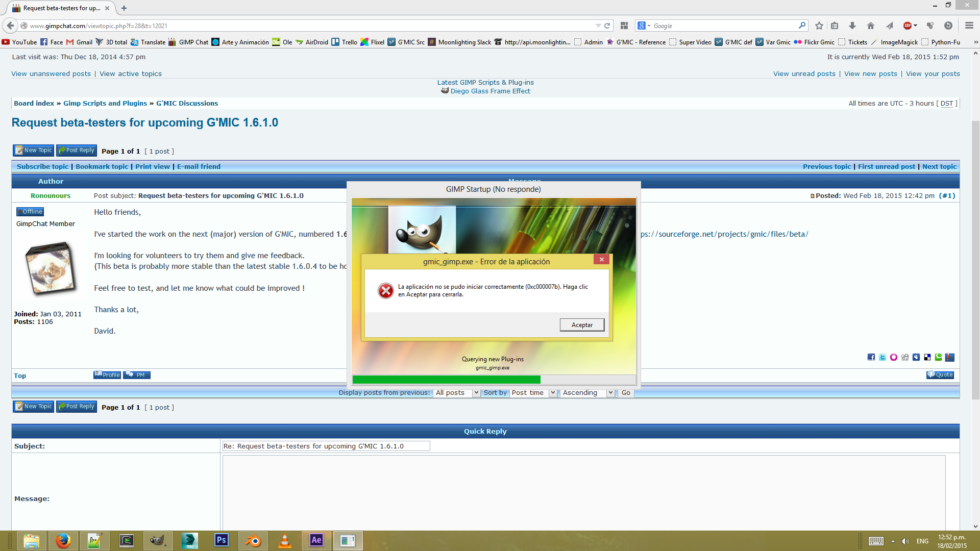Open Blender from taskbar
Viewport: 980px width, 551px height.
click(x=253, y=541)
